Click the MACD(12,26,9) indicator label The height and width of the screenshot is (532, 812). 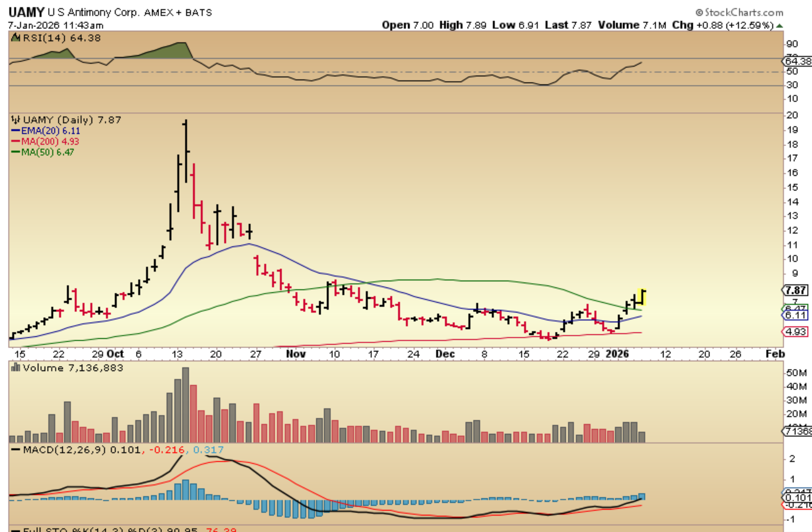click(64, 450)
